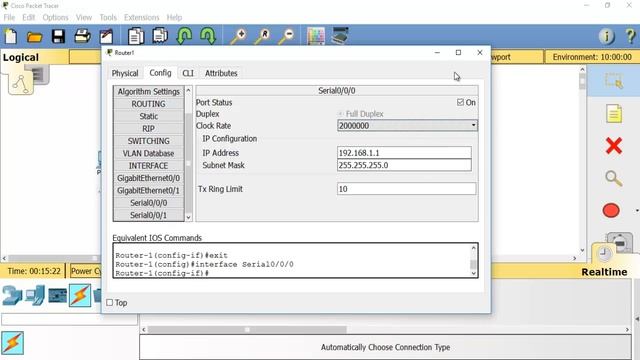
Task: Open the File menu
Action: coord(9,18)
